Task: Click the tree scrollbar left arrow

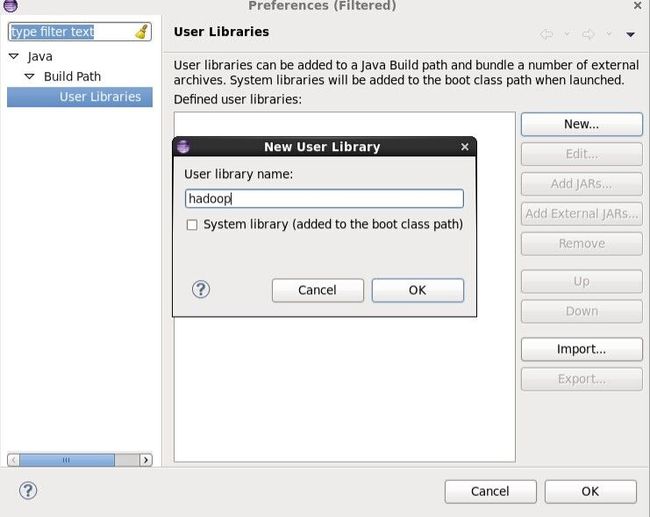Action: pos(13,460)
